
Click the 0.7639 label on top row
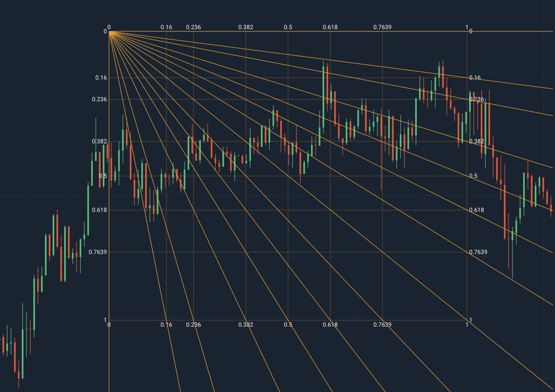pos(382,27)
